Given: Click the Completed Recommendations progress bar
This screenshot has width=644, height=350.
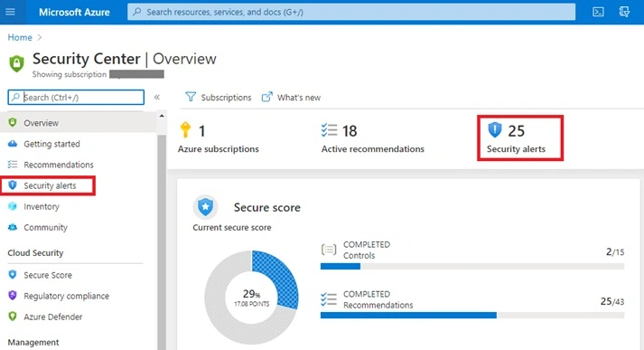Looking at the screenshot, I should pyautogui.click(x=472, y=316).
